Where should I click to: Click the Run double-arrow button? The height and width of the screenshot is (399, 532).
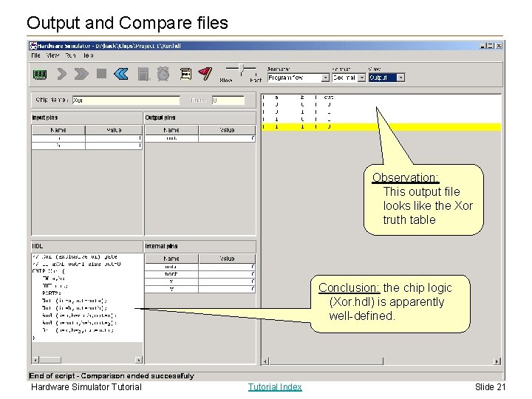(x=81, y=74)
